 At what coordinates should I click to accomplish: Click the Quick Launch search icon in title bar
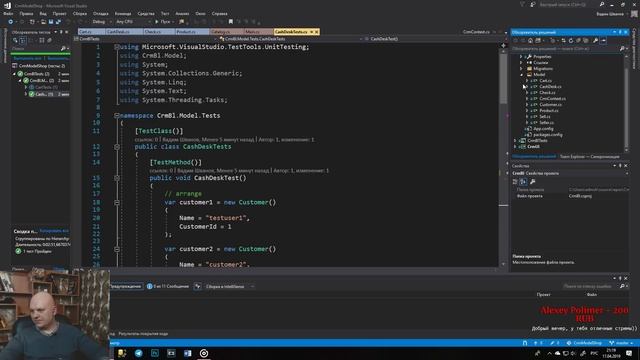click(x=602, y=4)
